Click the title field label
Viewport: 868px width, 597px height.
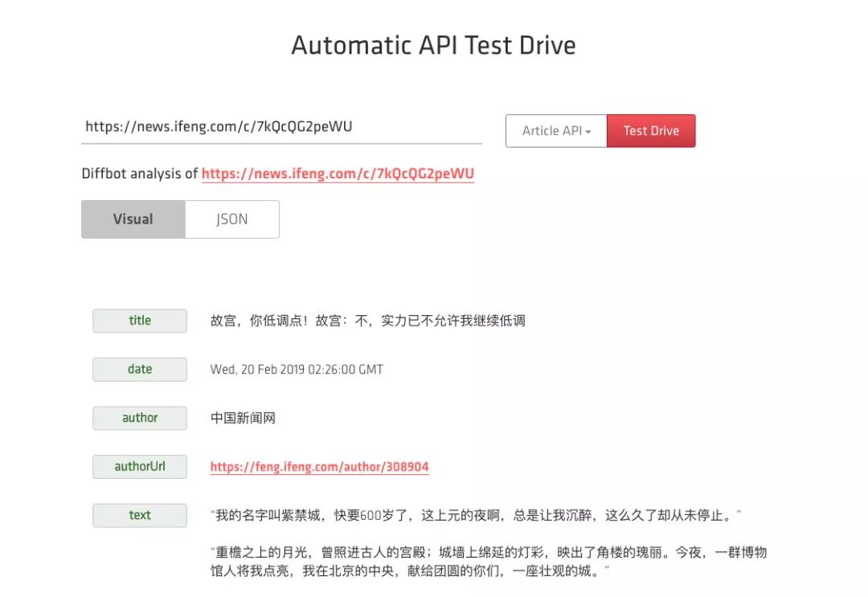point(140,321)
